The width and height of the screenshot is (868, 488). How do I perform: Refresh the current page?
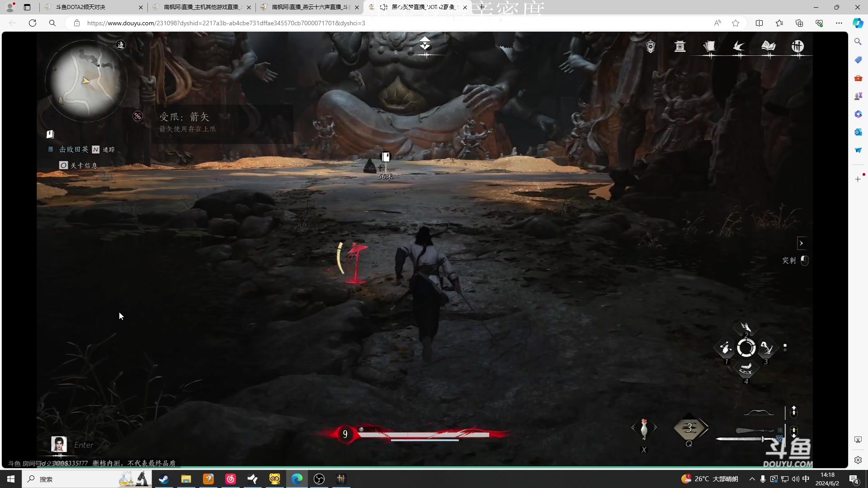[33, 23]
